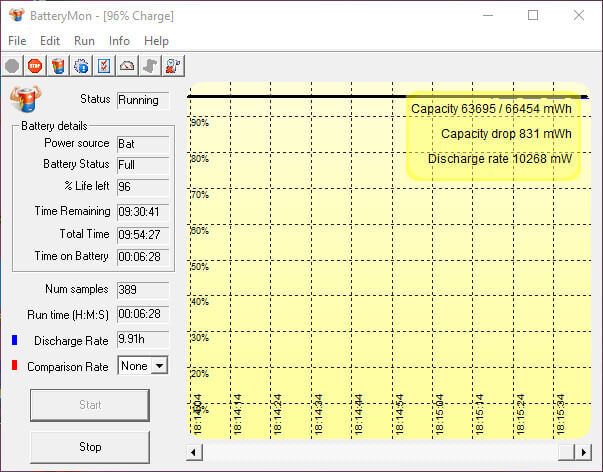This screenshot has width=603, height=472.
Task: Click the grey puzzle-shaped toolbar icon
Action: tap(150, 66)
